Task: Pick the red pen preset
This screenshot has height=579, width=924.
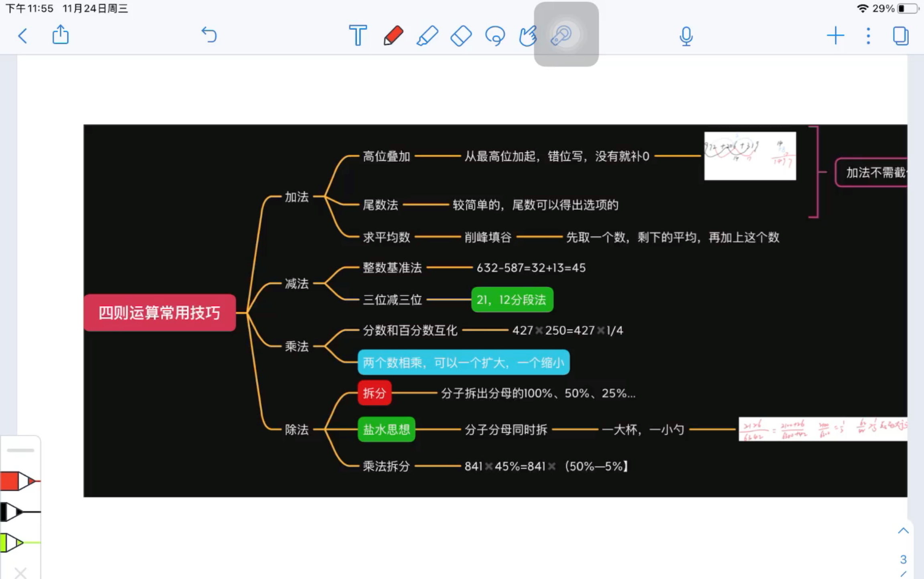Action: [x=20, y=481]
